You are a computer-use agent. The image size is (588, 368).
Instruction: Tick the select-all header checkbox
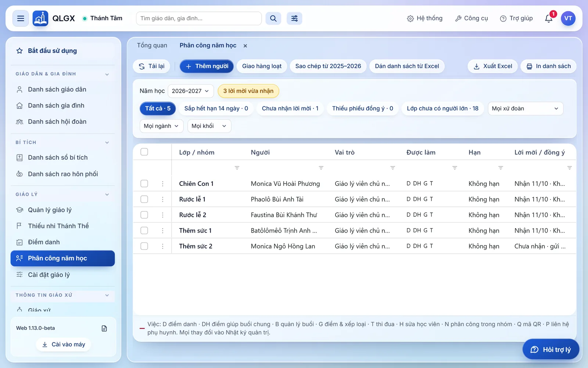144,152
